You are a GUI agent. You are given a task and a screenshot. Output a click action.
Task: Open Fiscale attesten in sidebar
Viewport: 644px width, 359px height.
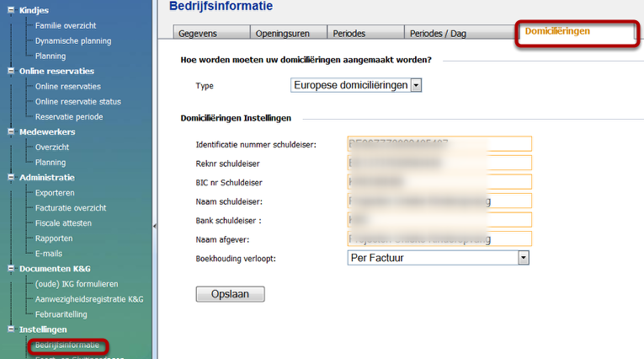point(63,222)
